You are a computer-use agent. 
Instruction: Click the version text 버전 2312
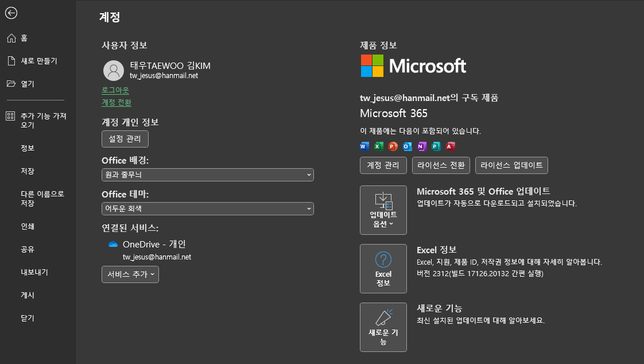point(480,274)
